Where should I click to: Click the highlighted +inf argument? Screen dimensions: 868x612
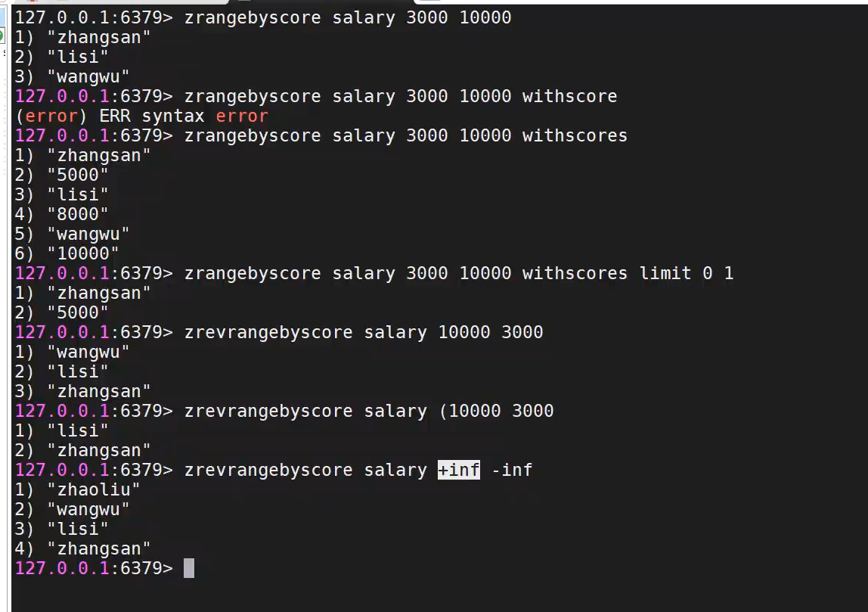pyautogui.click(x=458, y=470)
